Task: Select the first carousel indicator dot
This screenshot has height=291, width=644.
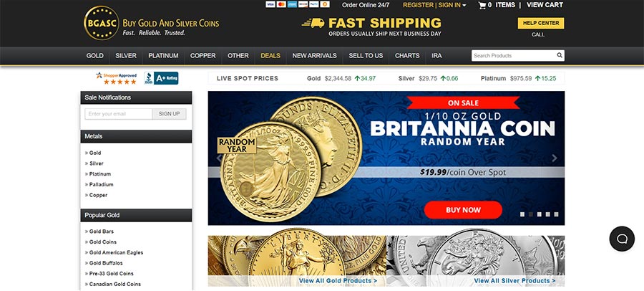Action: (522, 214)
